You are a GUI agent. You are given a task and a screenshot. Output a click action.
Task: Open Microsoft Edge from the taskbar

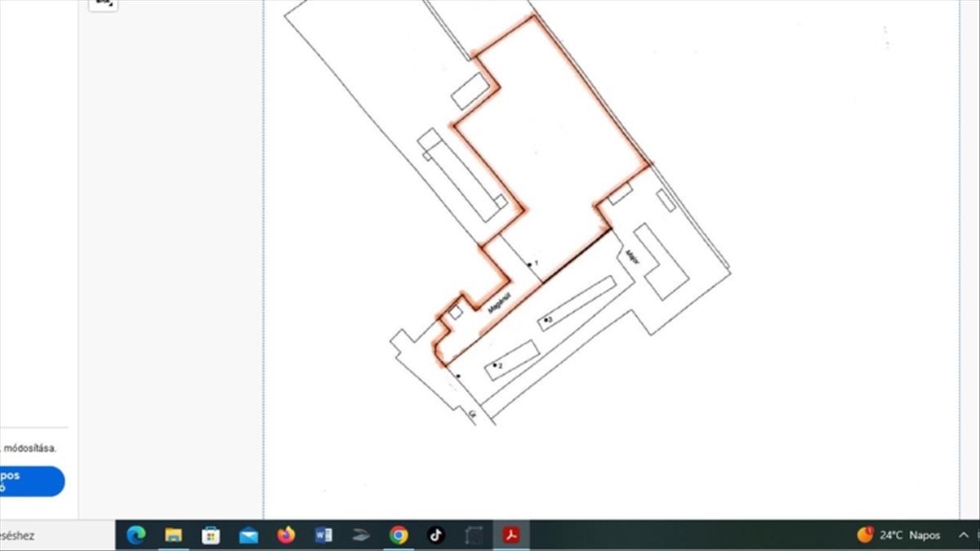click(136, 535)
